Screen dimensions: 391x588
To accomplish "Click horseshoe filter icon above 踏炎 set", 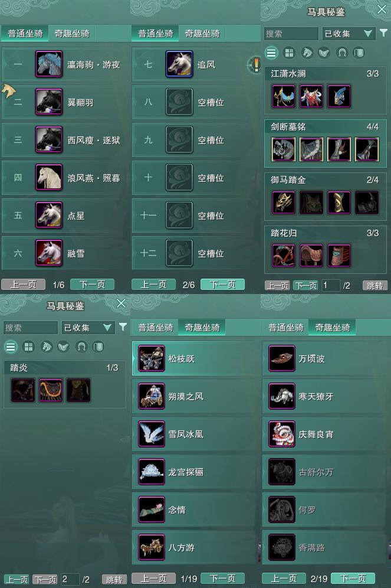I will (81, 347).
